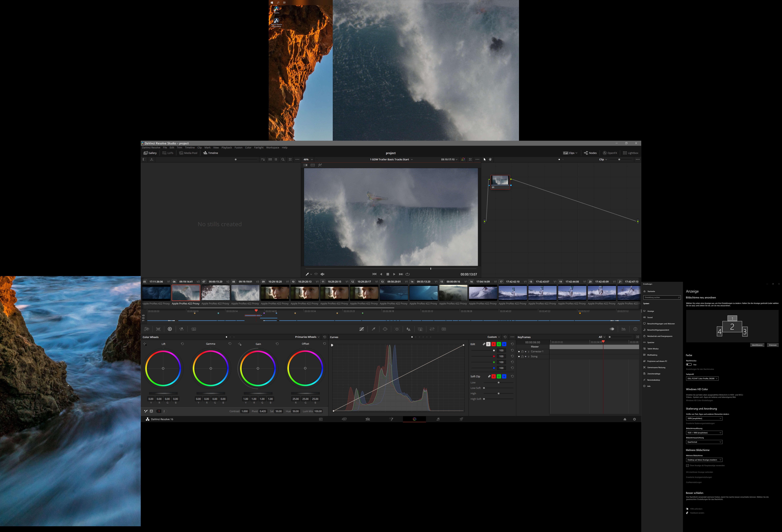The height and width of the screenshot is (532, 782).
Task: Select the hand pan tool in node editor
Action: (x=490, y=159)
